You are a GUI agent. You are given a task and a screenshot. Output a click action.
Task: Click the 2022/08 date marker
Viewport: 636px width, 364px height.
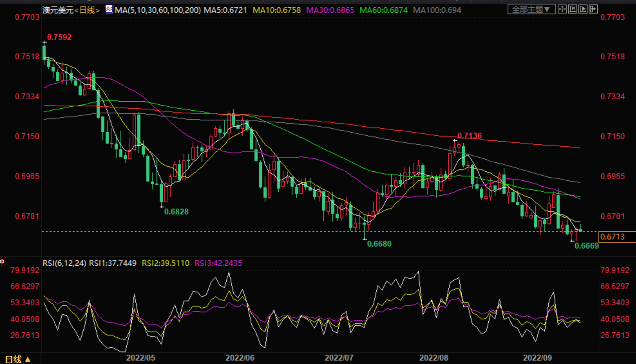coord(434,358)
